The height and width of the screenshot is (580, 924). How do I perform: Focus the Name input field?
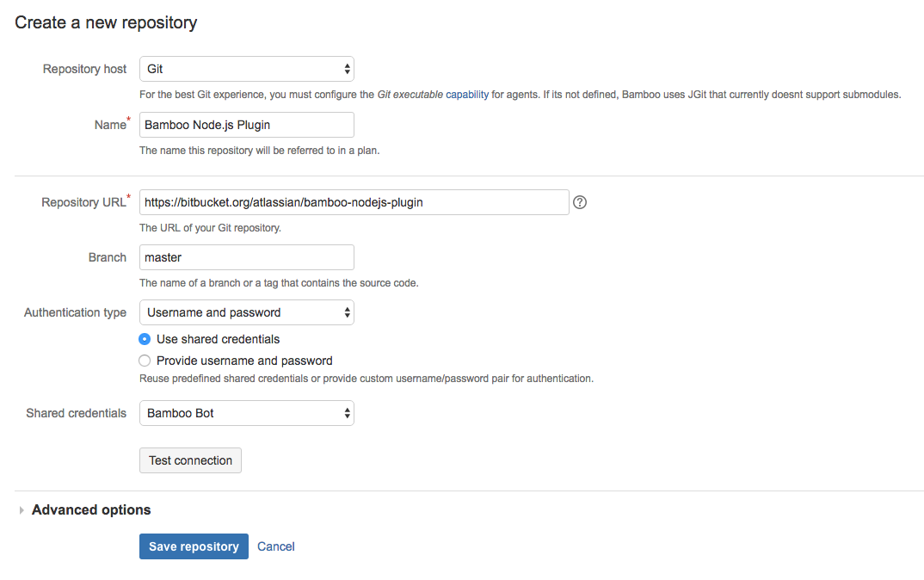(x=246, y=125)
